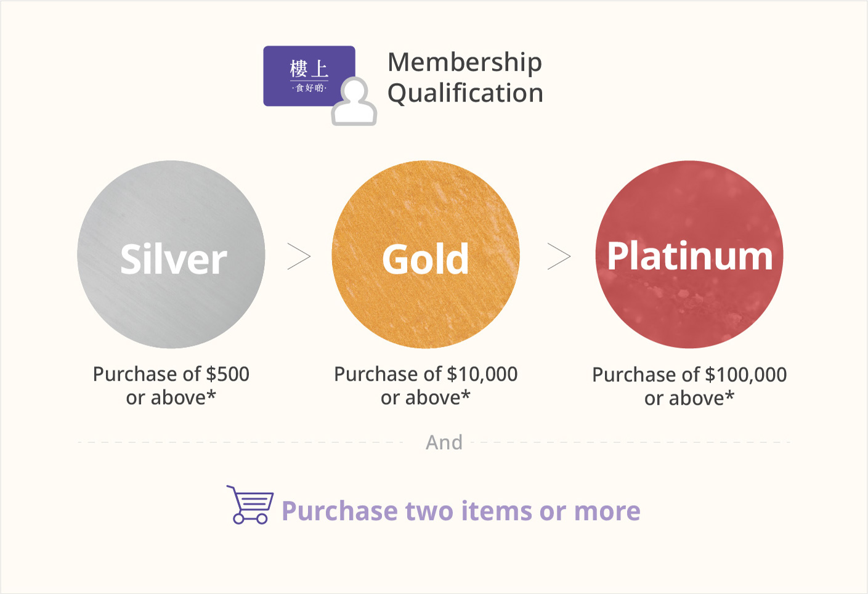Click the arrow between Silver and Gold
This screenshot has width=868, height=594.
(x=299, y=256)
